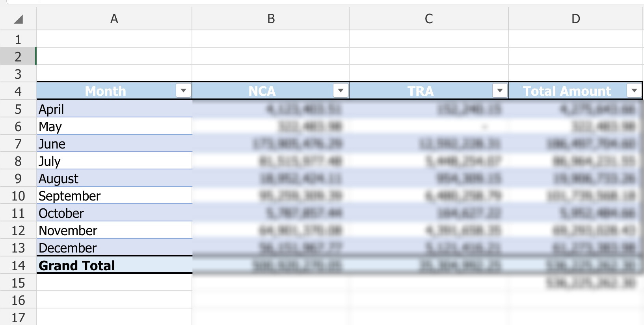Image resolution: width=644 pixels, height=325 pixels.
Task: Select row 17 header
Action: pos(18,317)
